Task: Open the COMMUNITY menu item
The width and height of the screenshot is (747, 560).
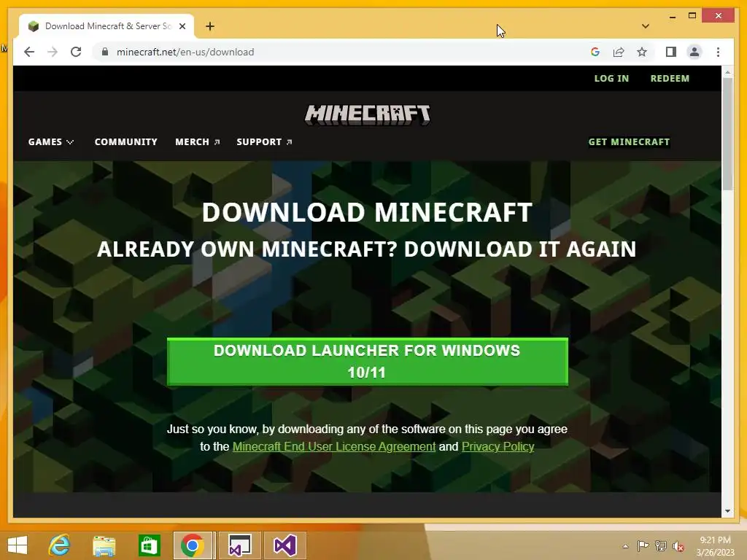Action: (125, 142)
